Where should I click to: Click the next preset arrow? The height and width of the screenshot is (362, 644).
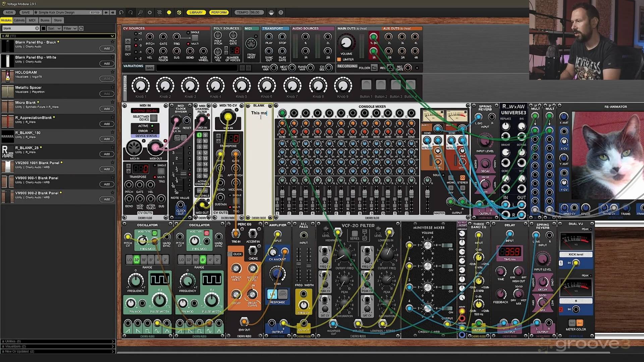tap(113, 12)
